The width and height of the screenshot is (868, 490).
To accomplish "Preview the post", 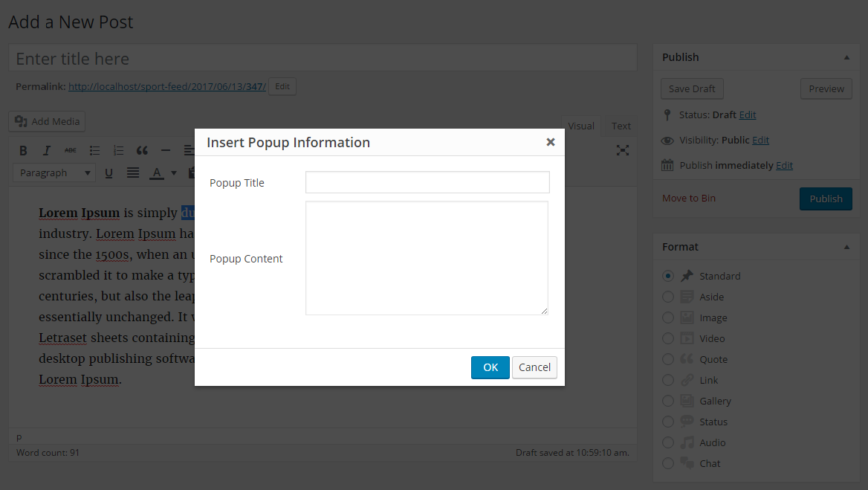I will pos(826,88).
